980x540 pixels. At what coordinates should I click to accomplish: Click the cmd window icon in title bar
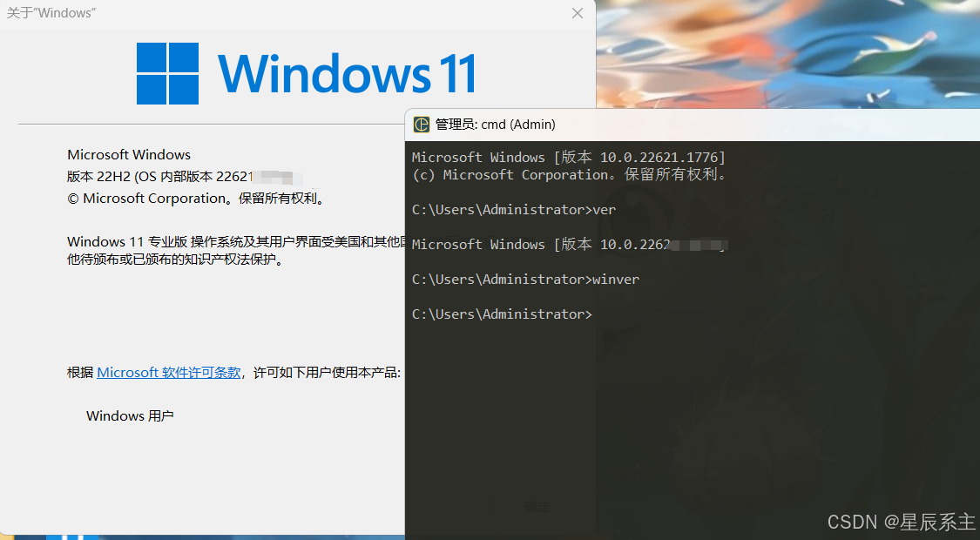(x=422, y=125)
